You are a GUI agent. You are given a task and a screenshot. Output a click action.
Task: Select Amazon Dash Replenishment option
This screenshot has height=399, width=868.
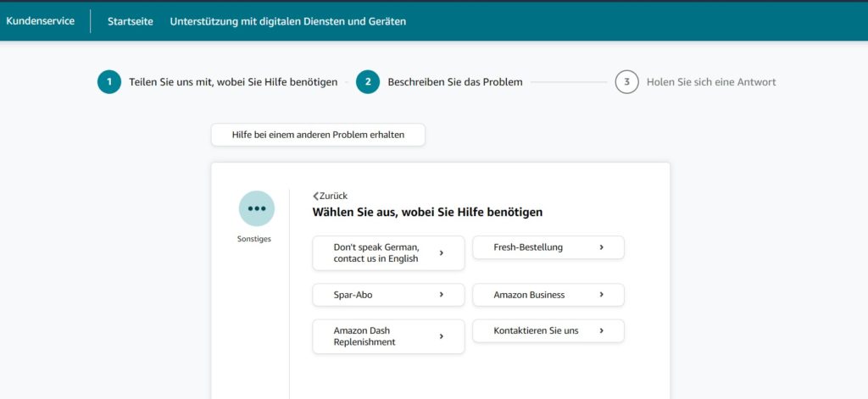pos(388,336)
